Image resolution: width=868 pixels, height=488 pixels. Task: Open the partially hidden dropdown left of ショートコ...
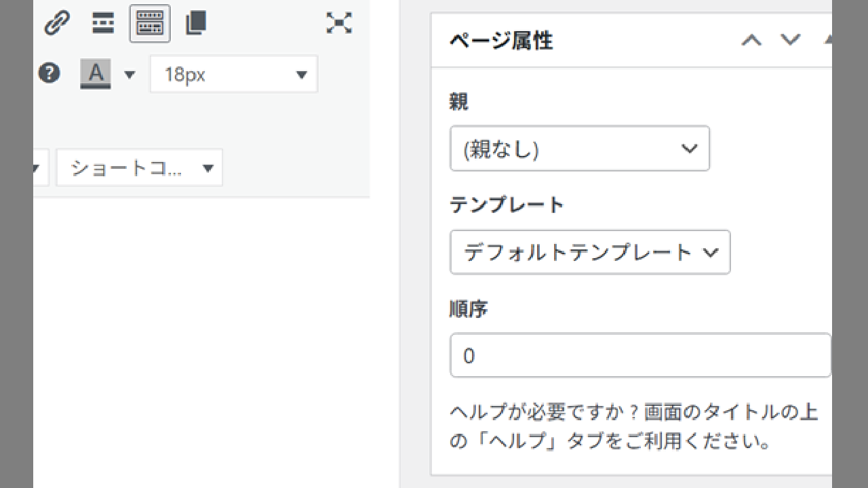point(41,167)
